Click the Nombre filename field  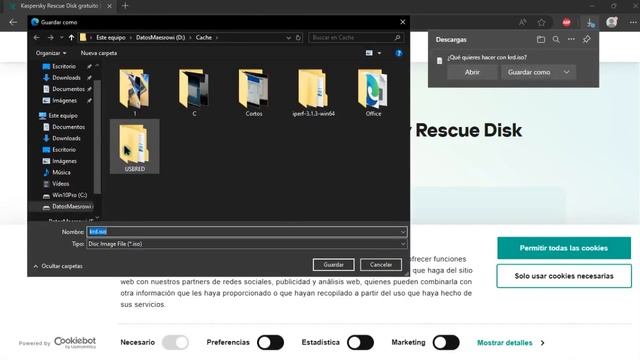point(247,232)
